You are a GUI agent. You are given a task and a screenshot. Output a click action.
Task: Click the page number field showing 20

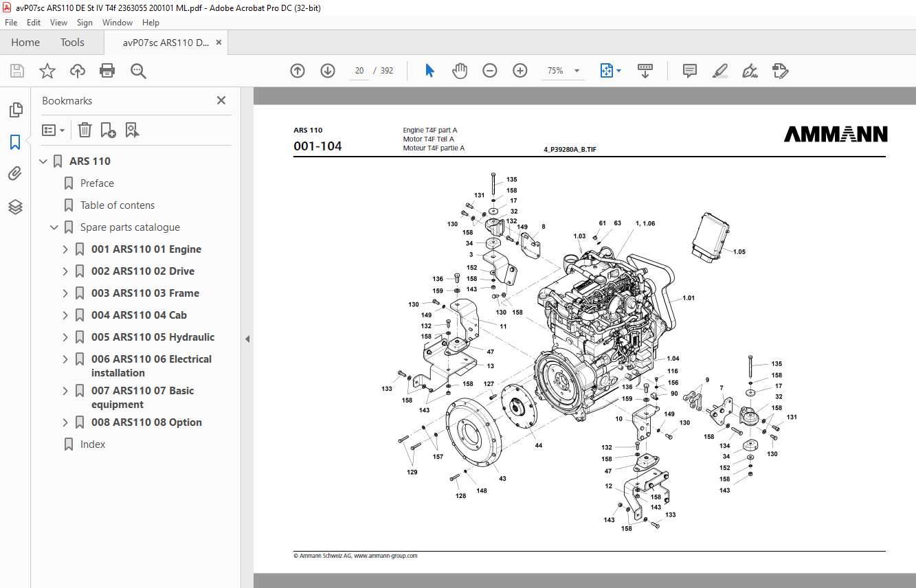(359, 71)
